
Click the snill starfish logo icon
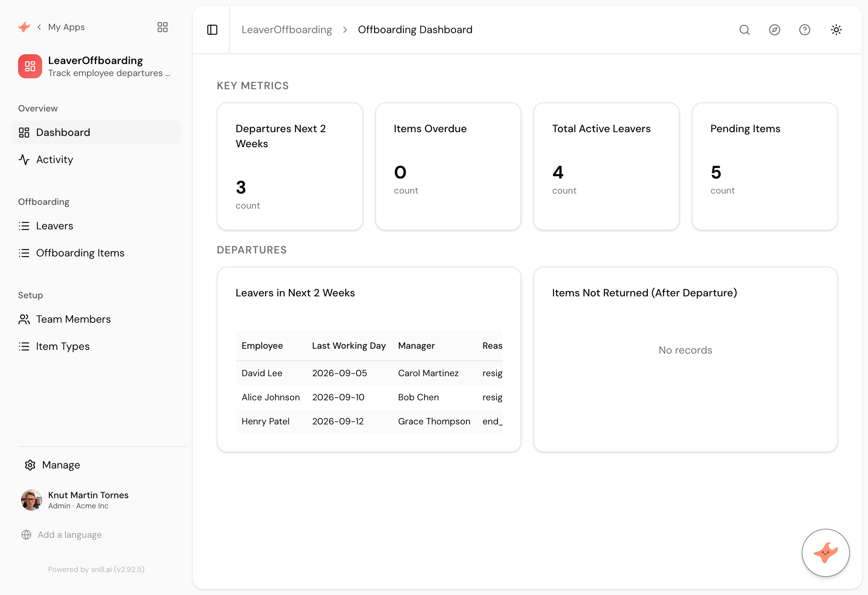coord(24,27)
